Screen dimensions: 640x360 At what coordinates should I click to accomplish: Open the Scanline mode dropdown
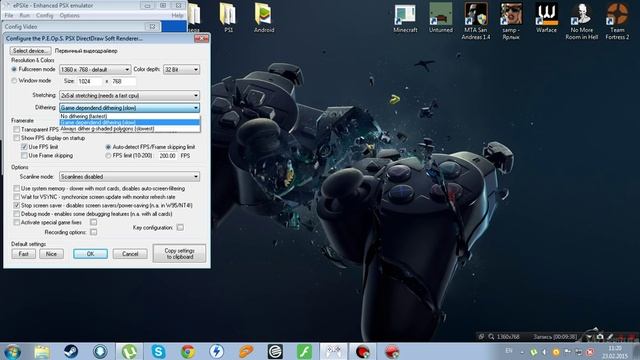click(129, 177)
